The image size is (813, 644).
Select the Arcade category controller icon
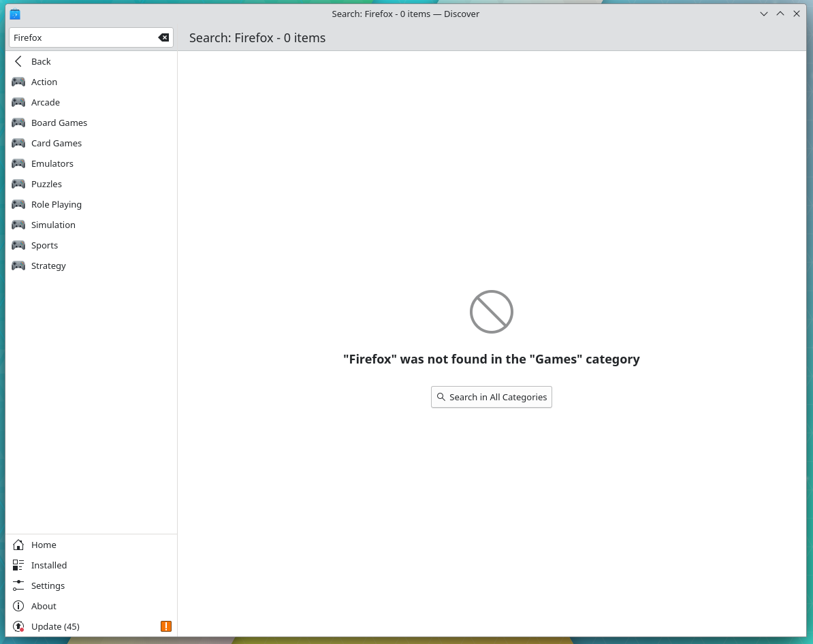tap(18, 102)
